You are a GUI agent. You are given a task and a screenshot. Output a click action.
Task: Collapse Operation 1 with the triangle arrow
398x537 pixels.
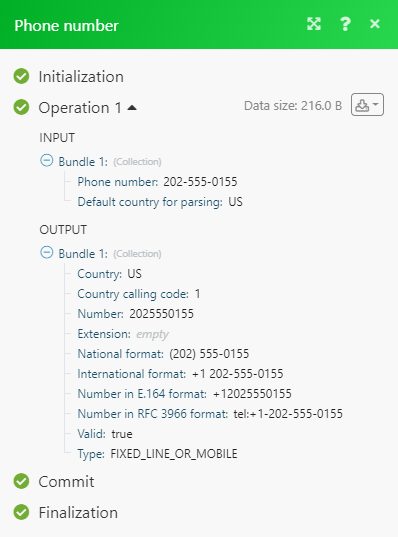132,108
